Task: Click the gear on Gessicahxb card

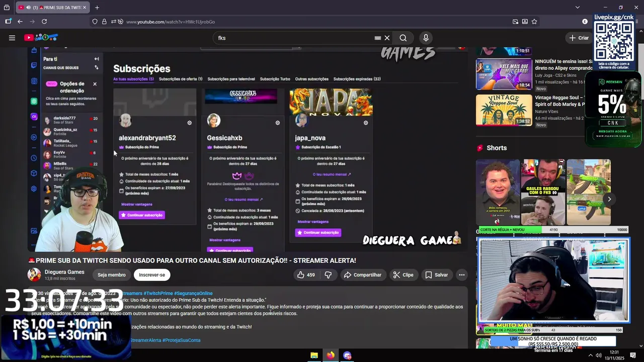Action: [277, 123]
